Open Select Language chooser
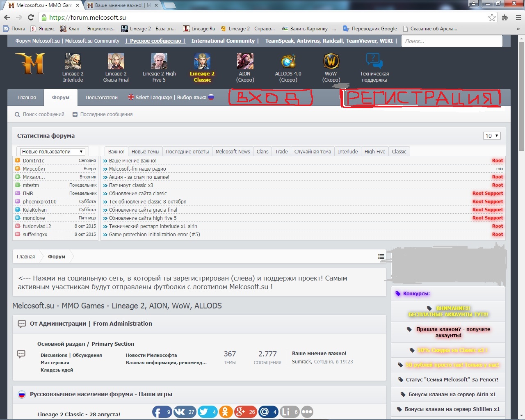This screenshot has width=525, height=420. click(x=171, y=97)
